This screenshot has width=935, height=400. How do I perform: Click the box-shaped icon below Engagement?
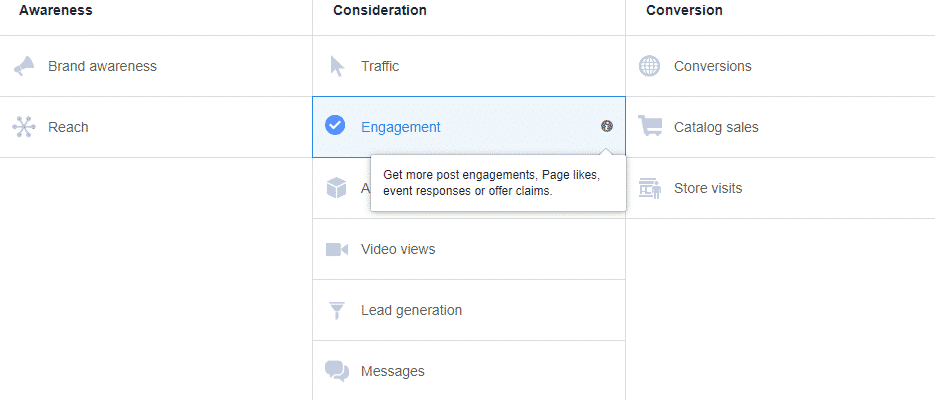point(336,188)
